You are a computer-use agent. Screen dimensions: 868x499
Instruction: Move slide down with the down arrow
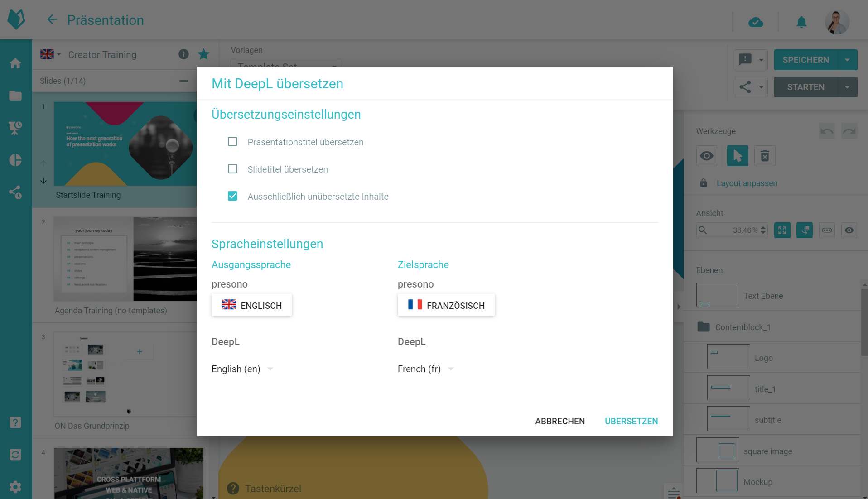43,181
